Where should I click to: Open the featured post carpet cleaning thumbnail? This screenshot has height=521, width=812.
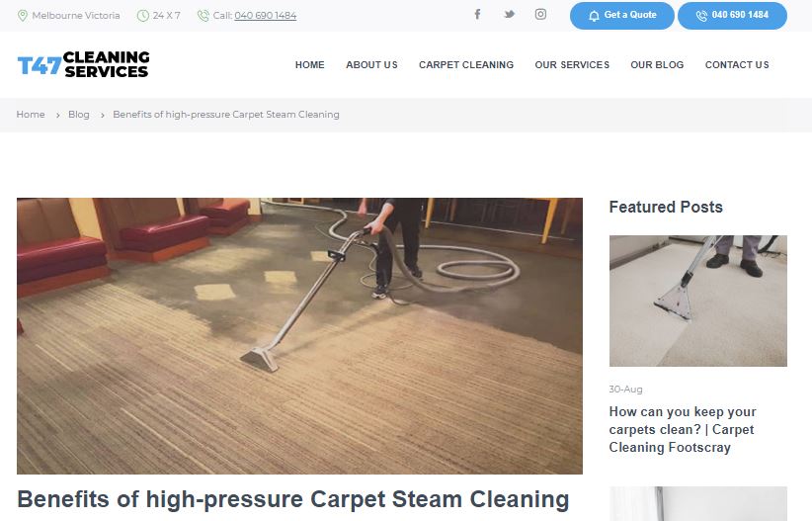pyautogui.click(x=698, y=301)
